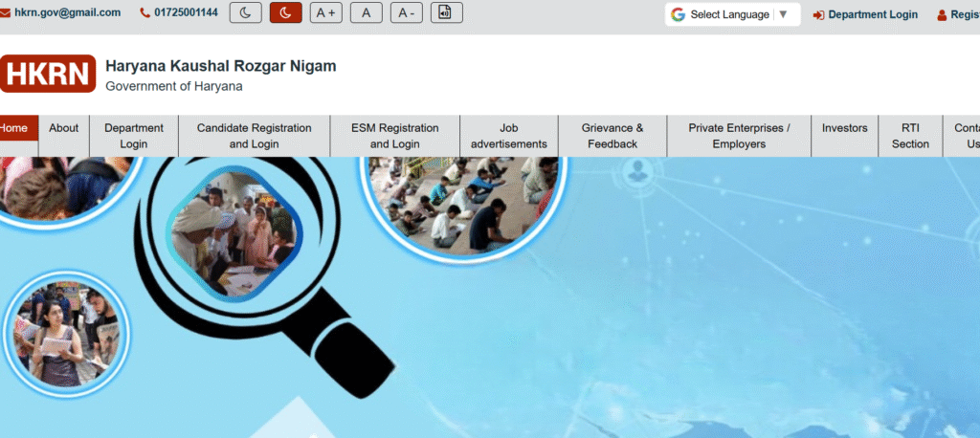This screenshot has width=980, height=438.
Task: Reset font size with the plain A button
Action: [367, 13]
